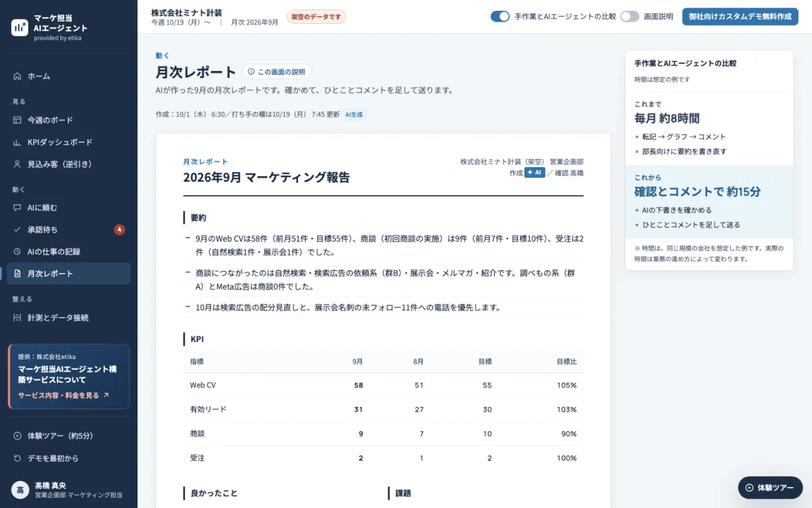The width and height of the screenshot is (812, 508).
Task: Click the person icon beside 見込み客
Action: (18, 164)
